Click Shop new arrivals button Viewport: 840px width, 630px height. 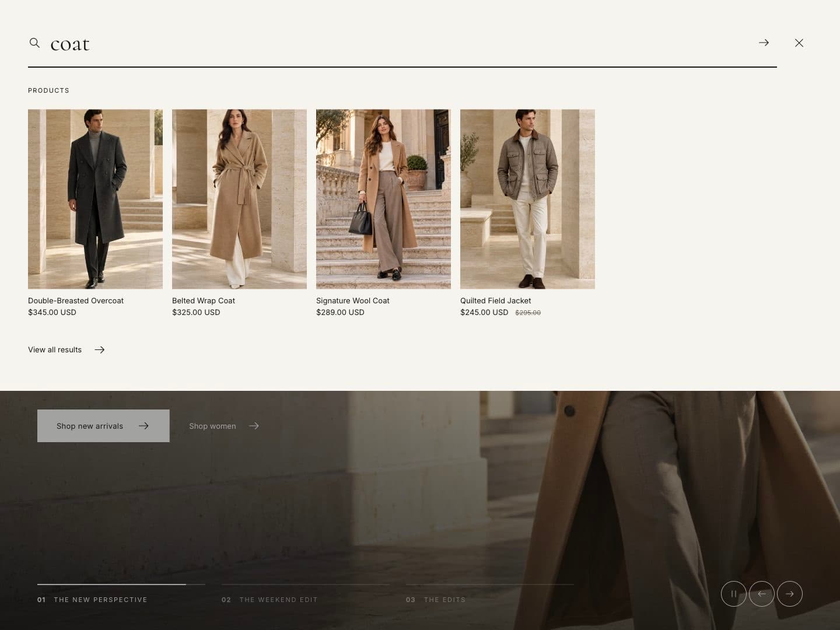point(103,426)
